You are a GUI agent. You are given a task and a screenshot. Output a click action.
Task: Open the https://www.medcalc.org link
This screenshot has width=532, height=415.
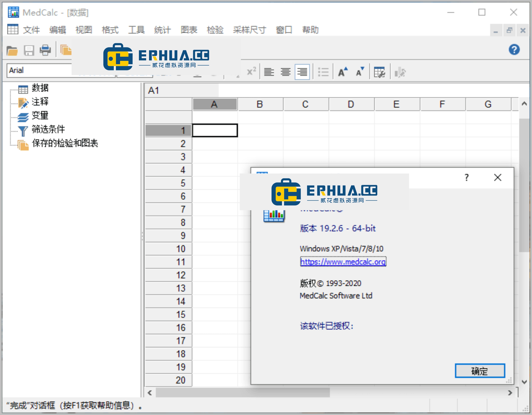coord(343,262)
